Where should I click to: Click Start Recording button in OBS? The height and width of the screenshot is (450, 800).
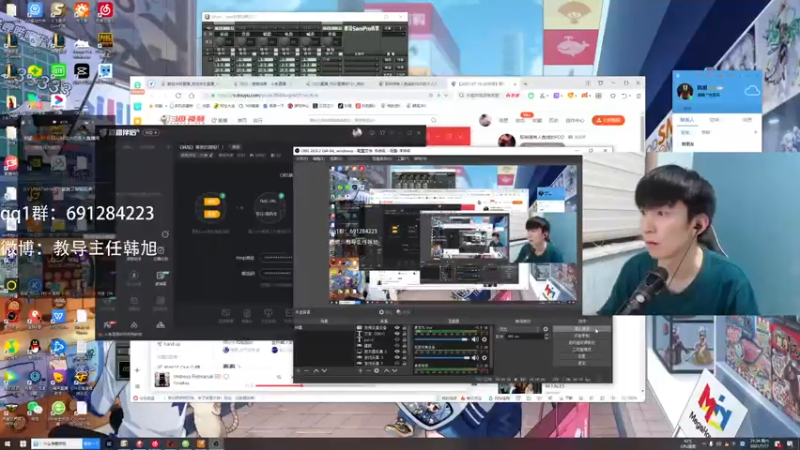[x=582, y=336]
